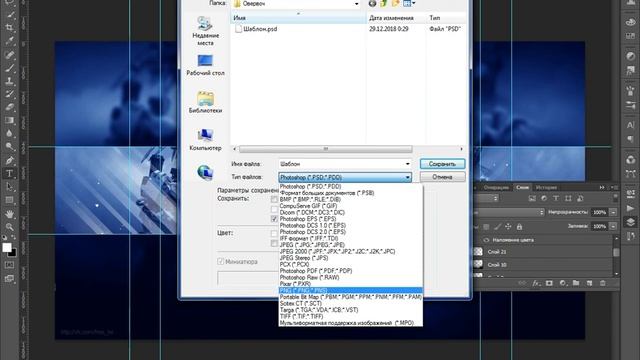Choose JPEG (*.JPG;*.JPEG;*.JPE) format
The height and width of the screenshot is (360, 640).
351,245
